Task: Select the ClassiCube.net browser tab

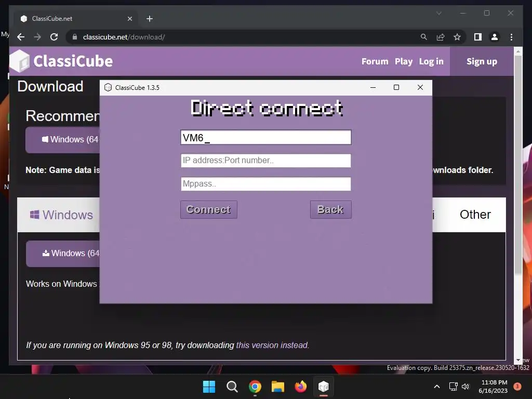Action: [76, 19]
